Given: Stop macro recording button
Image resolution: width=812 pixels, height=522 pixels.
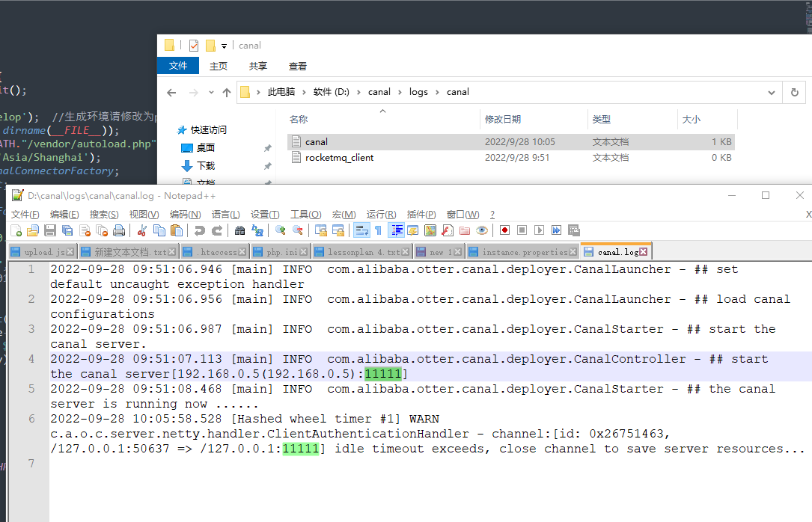Looking at the screenshot, I should tap(522, 231).
